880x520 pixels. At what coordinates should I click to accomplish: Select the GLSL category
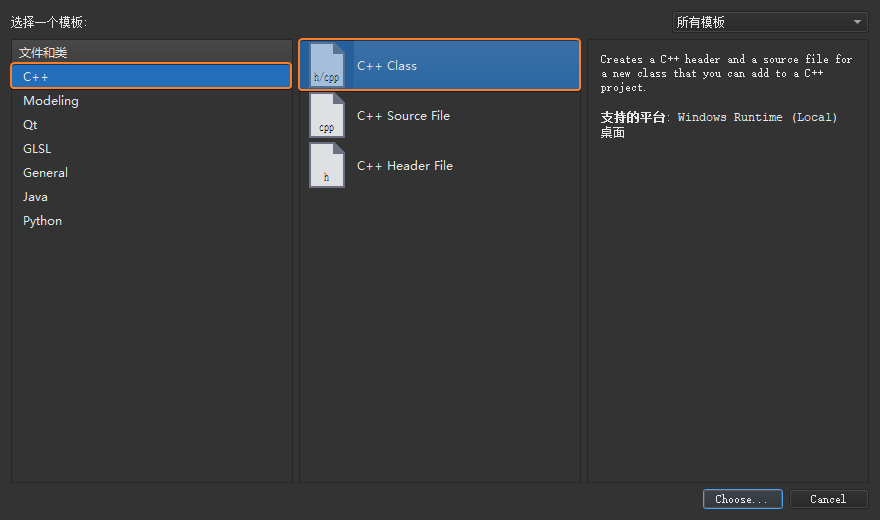(151, 149)
